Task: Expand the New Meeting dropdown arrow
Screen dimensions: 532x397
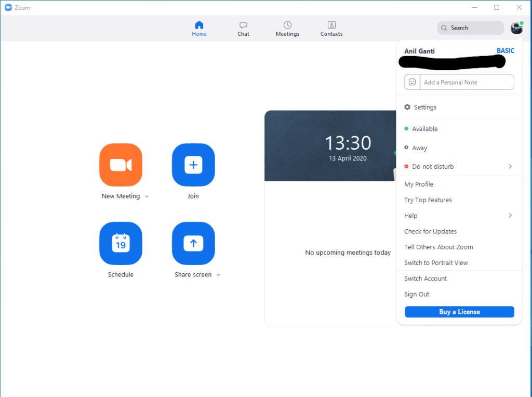Action: coord(147,196)
